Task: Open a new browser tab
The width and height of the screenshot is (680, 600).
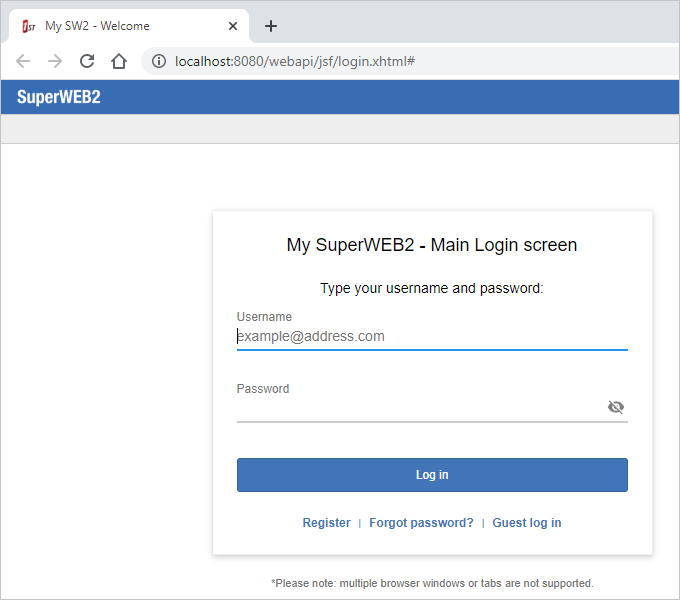Action: coord(271,26)
